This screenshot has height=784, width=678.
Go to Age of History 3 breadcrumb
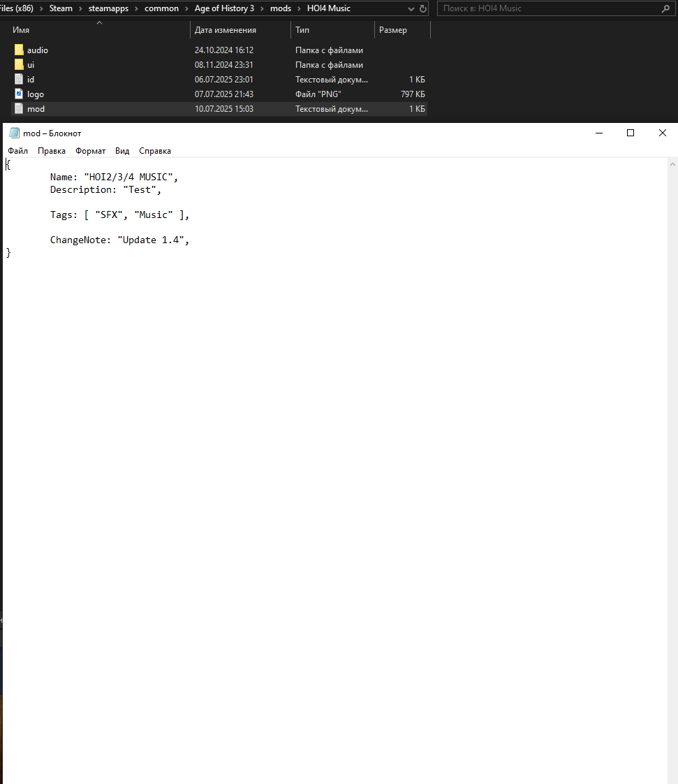(224, 8)
